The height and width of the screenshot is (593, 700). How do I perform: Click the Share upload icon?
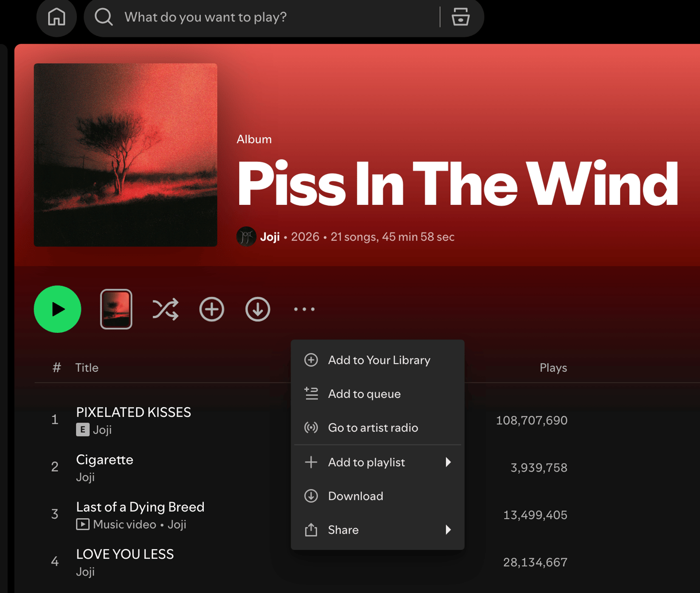pyautogui.click(x=311, y=530)
